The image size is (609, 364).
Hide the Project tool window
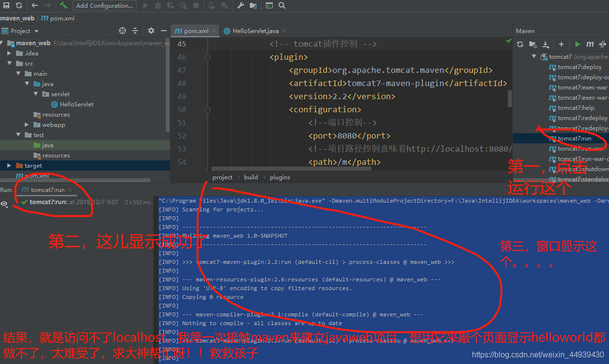(164, 31)
